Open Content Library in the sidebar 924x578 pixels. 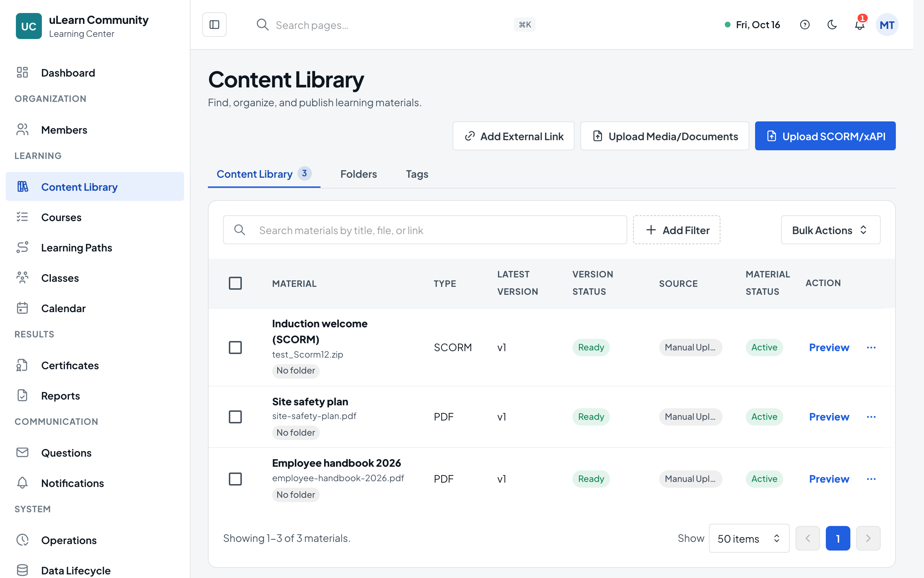[95, 187]
